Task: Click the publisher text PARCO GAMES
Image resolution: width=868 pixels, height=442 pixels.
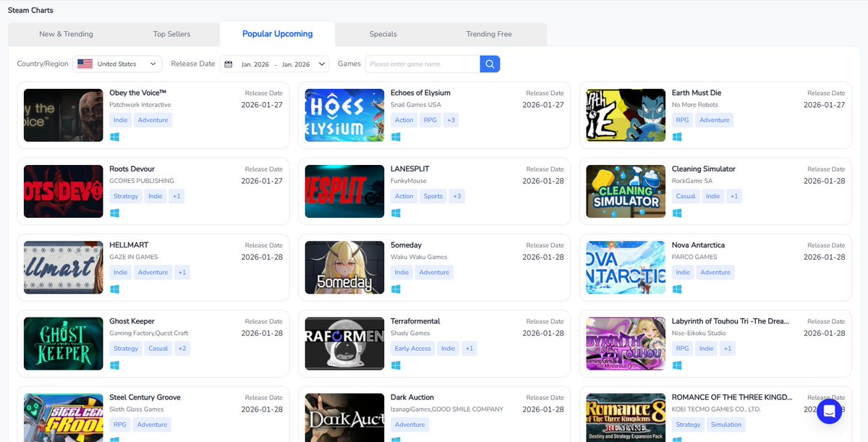Action: coord(694,257)
